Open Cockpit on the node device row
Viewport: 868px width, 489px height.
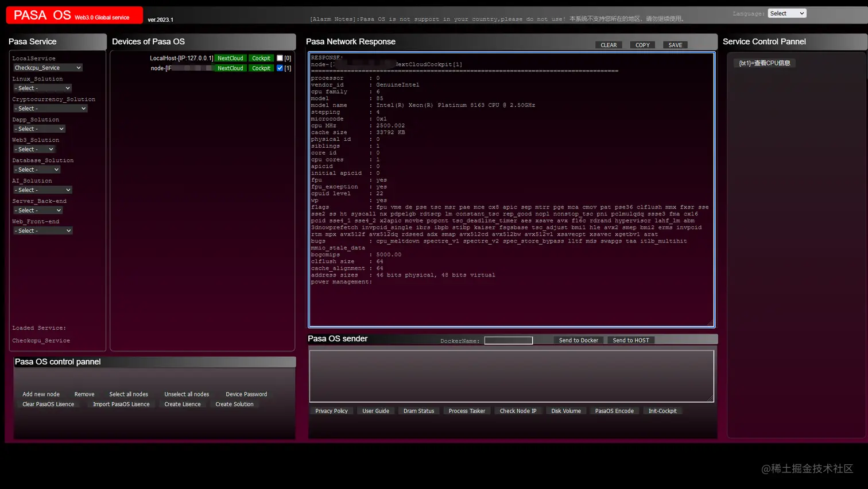(261, 68)
